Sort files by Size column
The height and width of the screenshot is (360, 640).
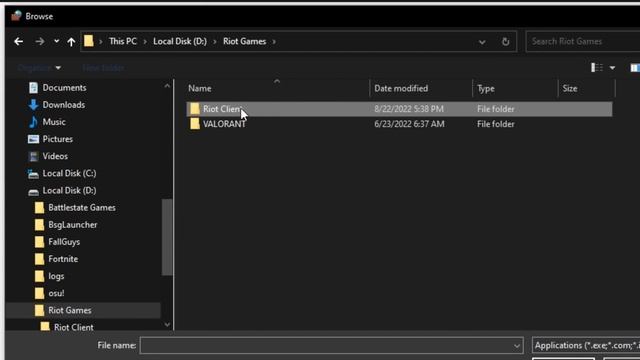tap(570, 89)
